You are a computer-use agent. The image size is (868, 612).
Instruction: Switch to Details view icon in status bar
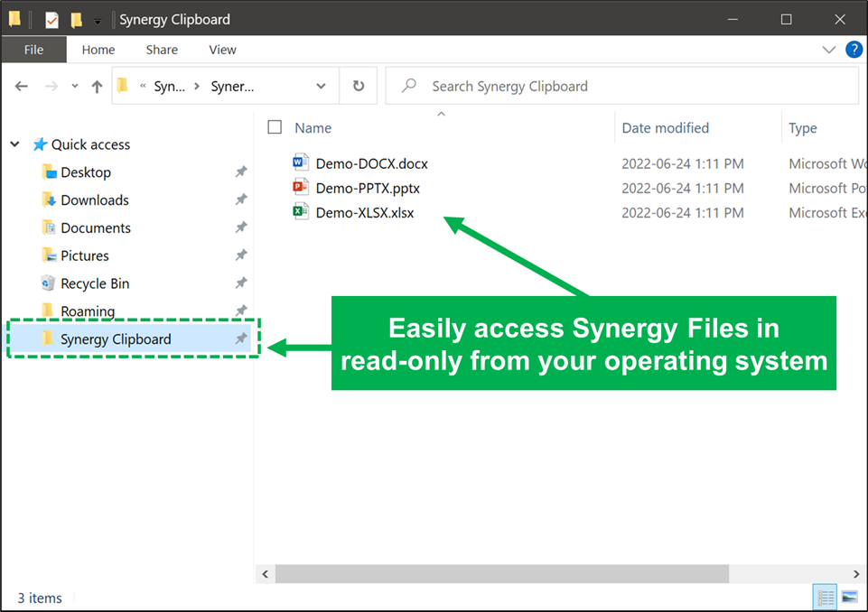point(825,597)
